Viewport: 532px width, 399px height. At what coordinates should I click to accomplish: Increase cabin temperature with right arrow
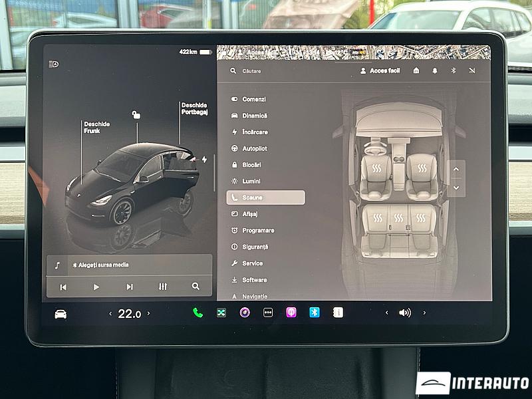(x=148, y=313)
